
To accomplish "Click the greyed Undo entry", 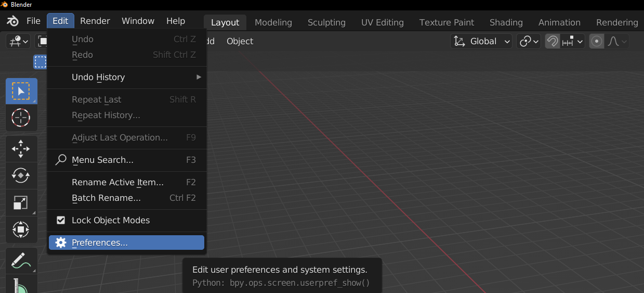I will pos(126,39).
